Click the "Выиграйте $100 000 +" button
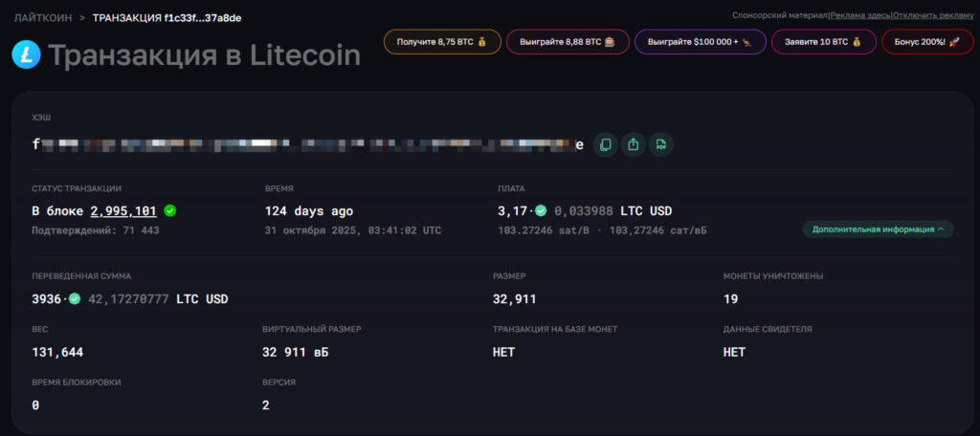Image resolution: width=980 pixels, height=436 pixels. coord(699,42)
